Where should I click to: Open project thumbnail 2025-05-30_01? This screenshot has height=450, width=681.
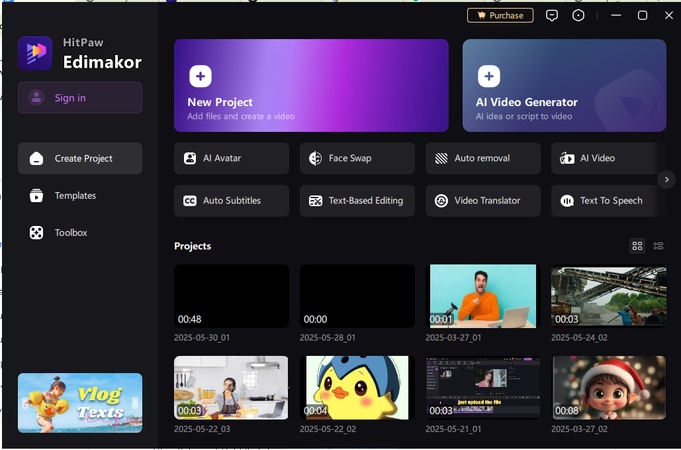coord(231,296)
